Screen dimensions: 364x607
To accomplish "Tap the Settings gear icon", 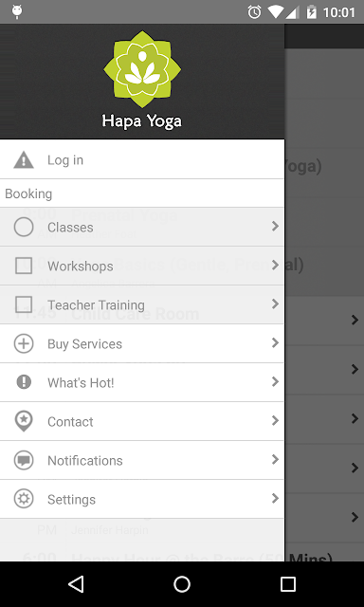I will (x=24, y=499).
